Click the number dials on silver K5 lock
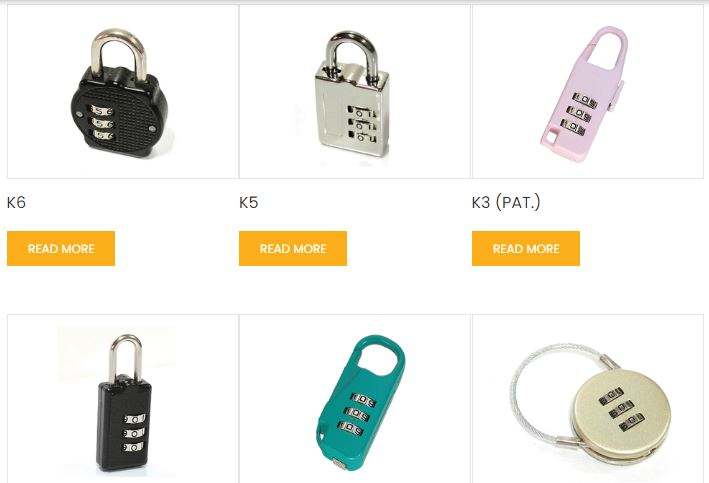Screen dimensions: 709x483 click(x=362, y=124)
